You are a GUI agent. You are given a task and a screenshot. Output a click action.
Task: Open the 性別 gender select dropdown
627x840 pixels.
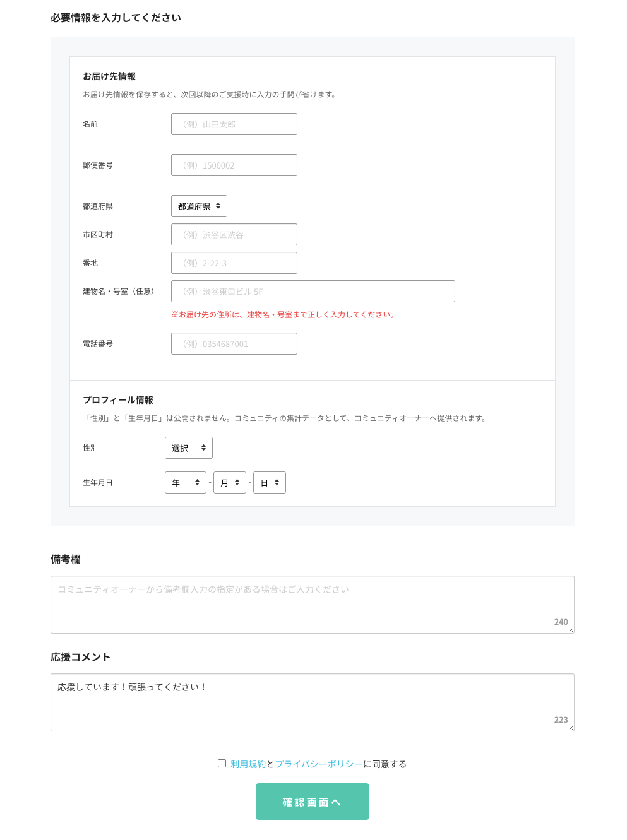coord(188,448)
